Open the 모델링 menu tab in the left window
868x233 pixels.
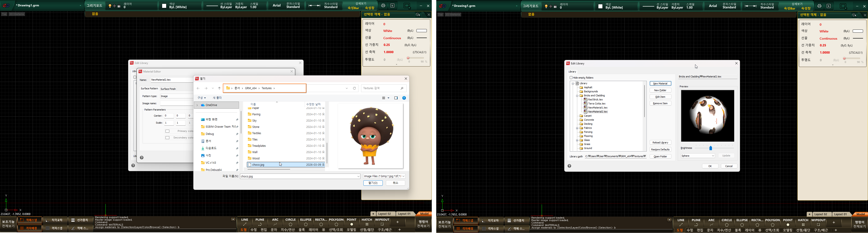tap(351, 230)
